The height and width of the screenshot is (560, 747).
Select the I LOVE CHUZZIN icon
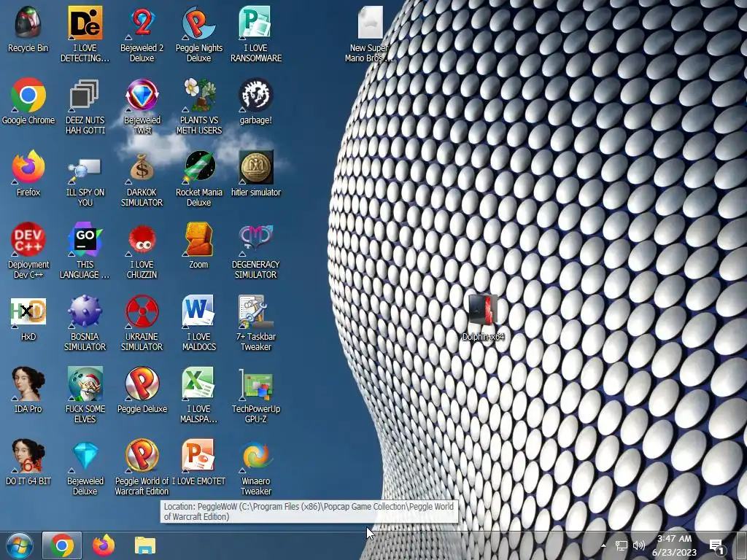tap(142, 239)
